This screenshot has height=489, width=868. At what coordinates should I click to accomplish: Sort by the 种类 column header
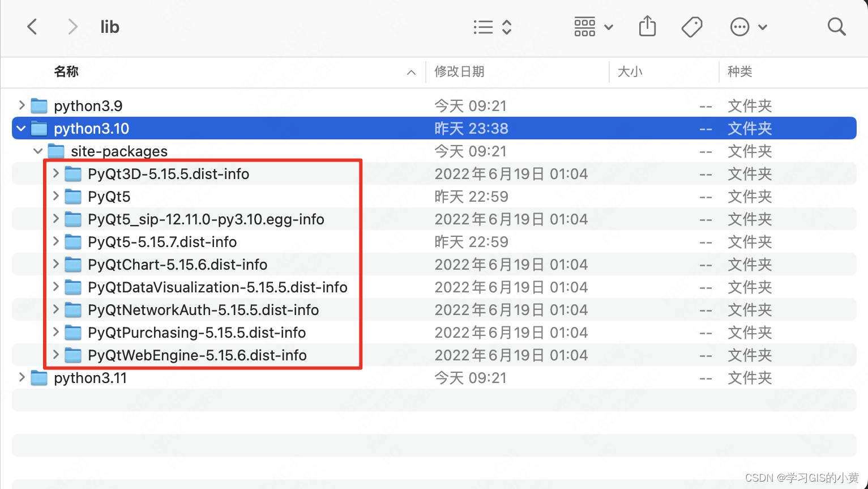(740, 71)
